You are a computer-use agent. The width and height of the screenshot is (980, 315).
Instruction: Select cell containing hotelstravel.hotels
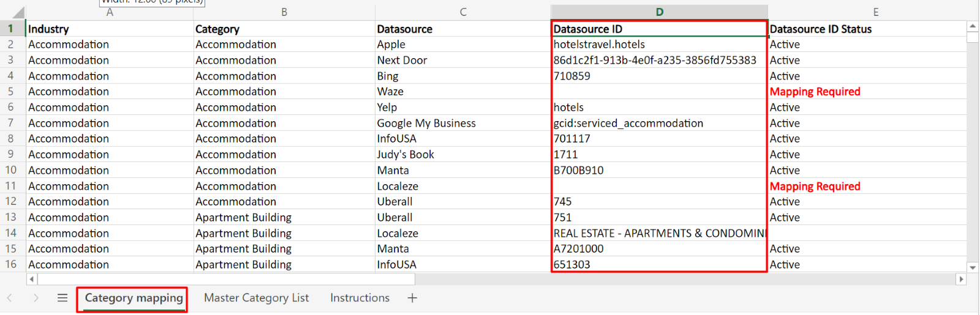point(660,44)
